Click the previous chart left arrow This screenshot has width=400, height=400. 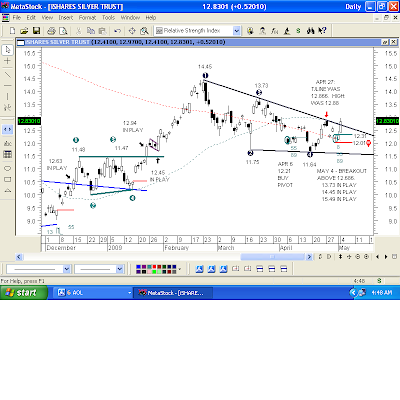pos(377,257)
